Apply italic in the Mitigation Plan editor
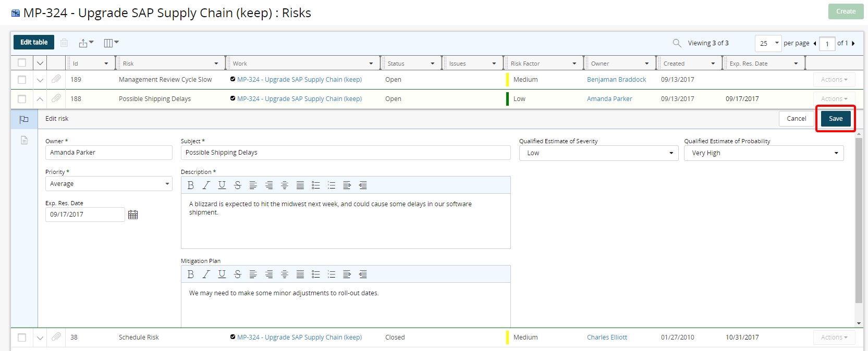868x351 pixels. click(x=206, y=274)
